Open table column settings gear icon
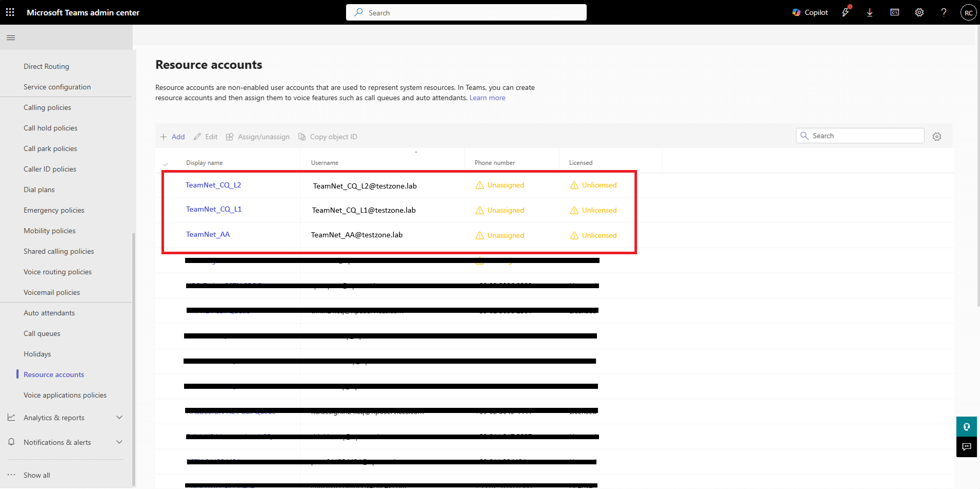Viewport: 980px width, 489px height. pyautogui.click(x=937, y=137)
